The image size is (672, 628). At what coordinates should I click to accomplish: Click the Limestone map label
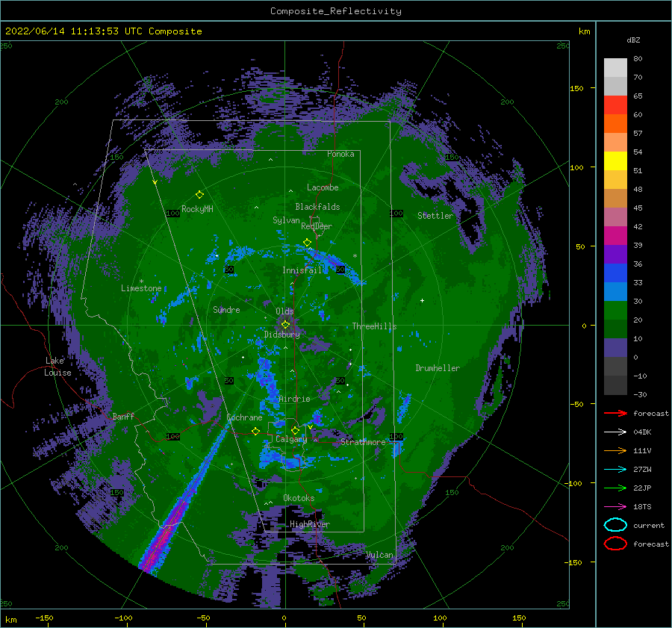[141, 288]
